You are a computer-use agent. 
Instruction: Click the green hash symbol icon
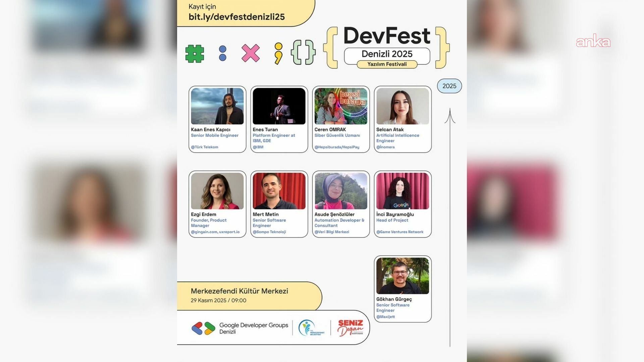click(x=195, y=54)
